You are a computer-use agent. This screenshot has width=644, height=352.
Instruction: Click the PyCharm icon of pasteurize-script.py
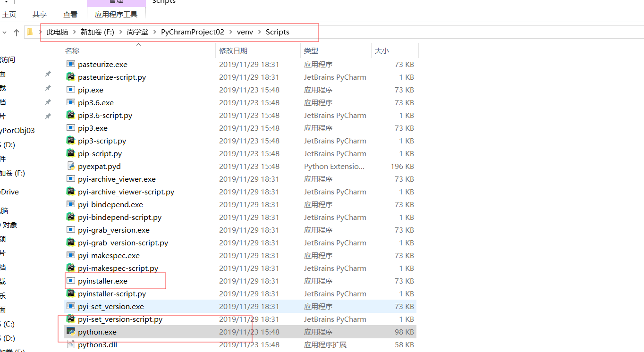coord(71,77)
